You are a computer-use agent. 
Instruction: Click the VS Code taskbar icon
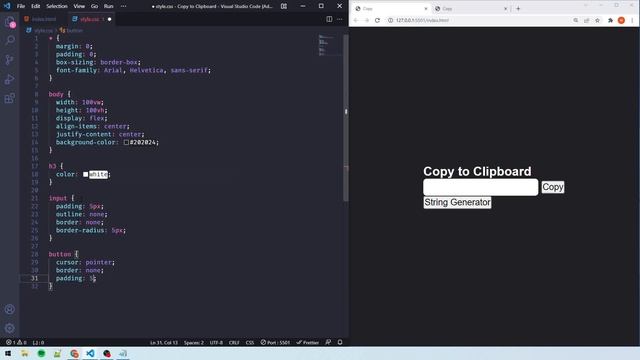90,353
